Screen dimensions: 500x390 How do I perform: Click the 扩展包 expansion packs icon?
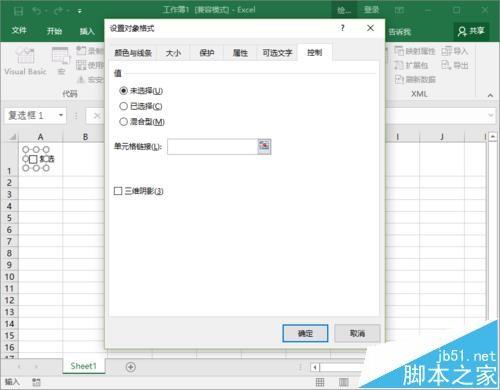click(399, 65)
